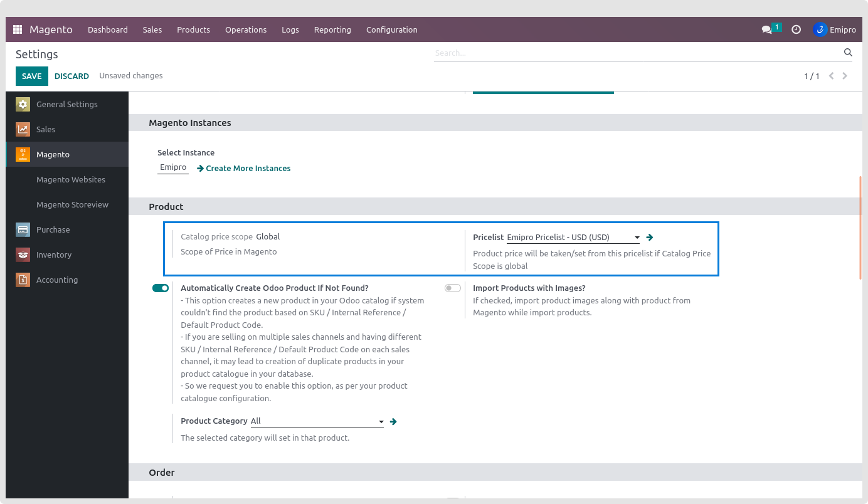Disable Automatically Create Odoo Product toggle
The image size is (868, 504).
click(x=161, y=288)
